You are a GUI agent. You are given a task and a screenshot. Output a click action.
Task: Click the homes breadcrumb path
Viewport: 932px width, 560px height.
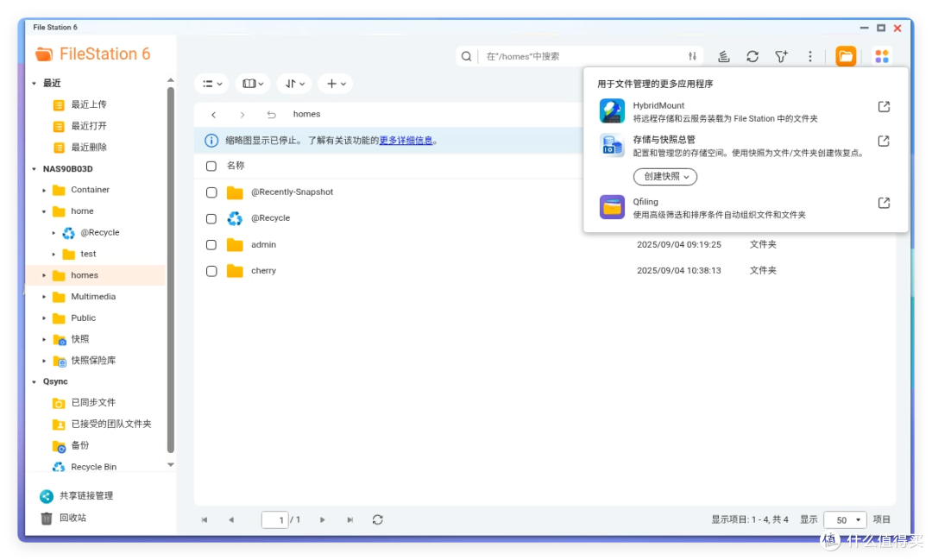click(306, 114)
